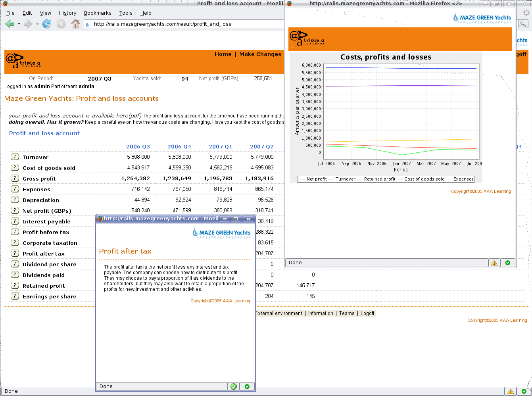
Task: Open the Bookmarks menu
Action: point(98,13)
